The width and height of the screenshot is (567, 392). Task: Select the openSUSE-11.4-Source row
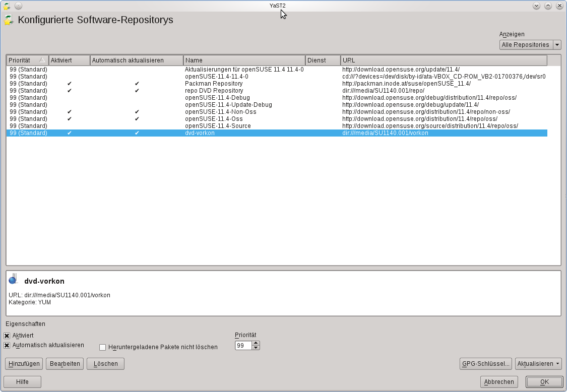(x=277, y=126)
